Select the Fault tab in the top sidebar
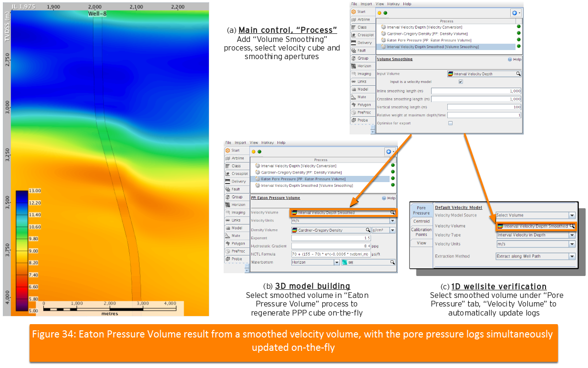 tap(362, 51)
